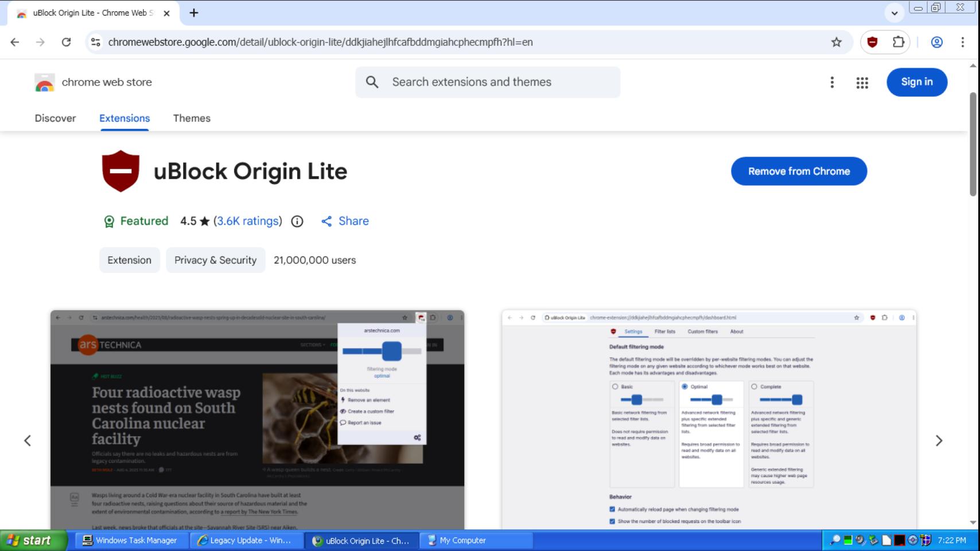The image size is (980, 551).
Task: Select the Extensions tab
Action: pyautogui.click(x=125, y=118)
